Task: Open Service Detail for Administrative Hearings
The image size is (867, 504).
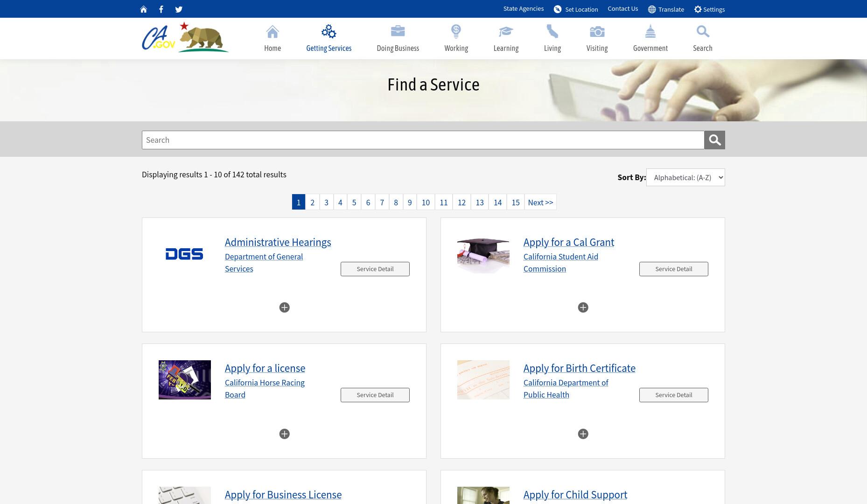Action: click(x=375, y=269)
